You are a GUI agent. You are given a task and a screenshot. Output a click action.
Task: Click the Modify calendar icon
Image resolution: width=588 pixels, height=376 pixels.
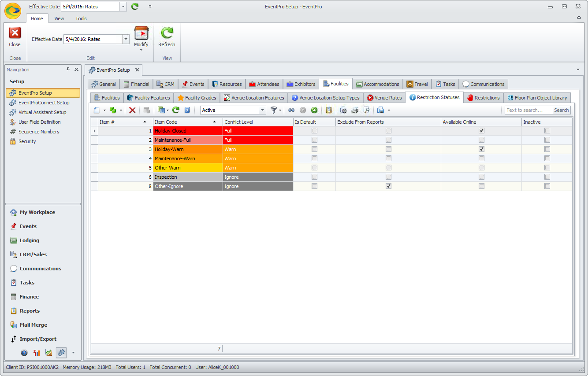[x=141, y=33]
